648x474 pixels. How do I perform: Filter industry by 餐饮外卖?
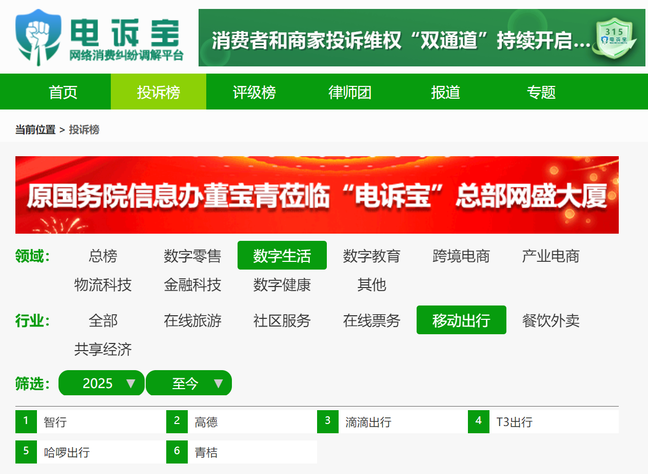tap(550, 320)
